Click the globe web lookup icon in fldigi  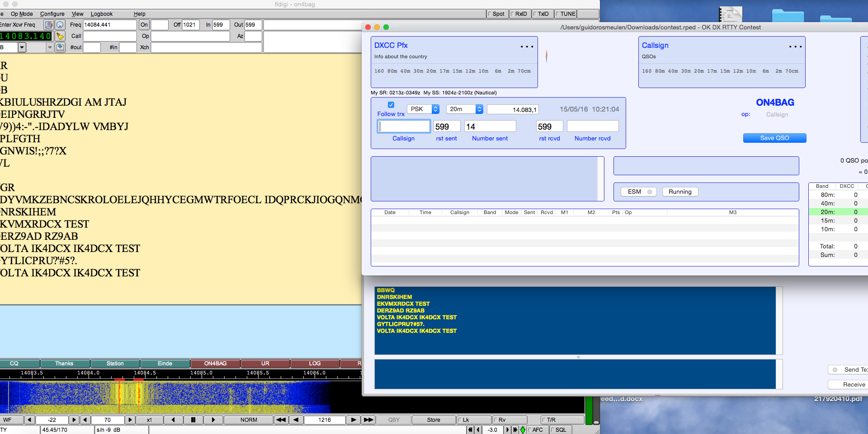(x=60, y=25)
